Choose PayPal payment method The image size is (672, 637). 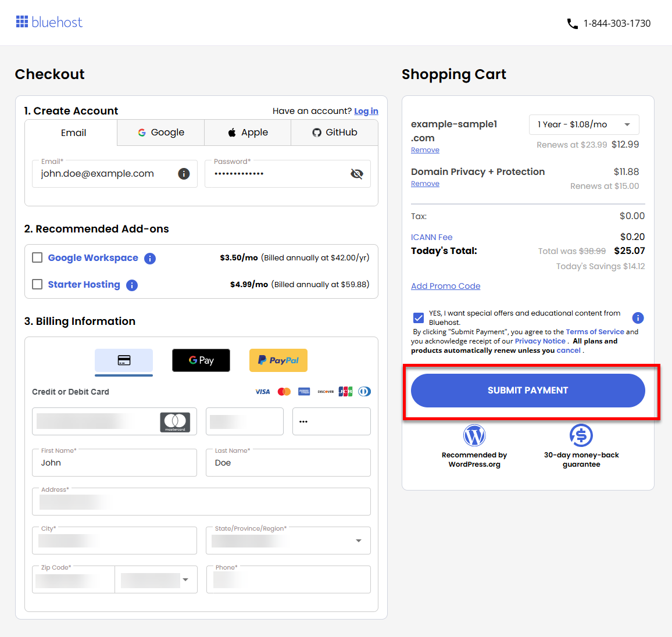click(278, 360)
